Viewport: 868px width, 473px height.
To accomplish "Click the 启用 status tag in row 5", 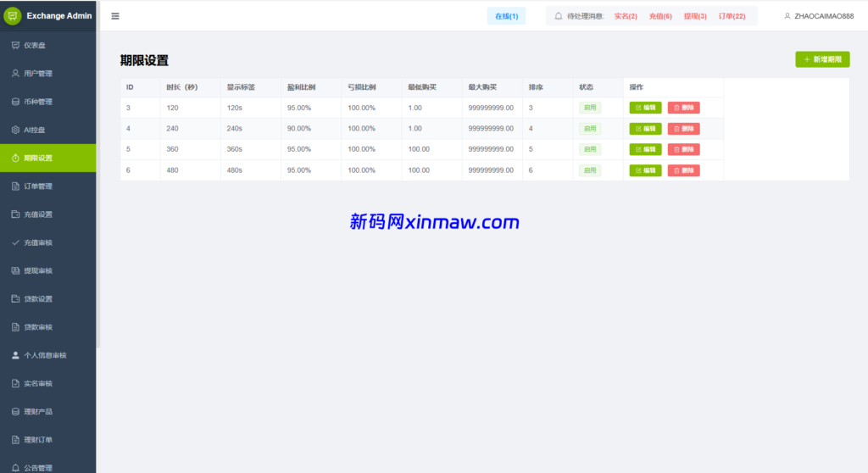I will [590, 149].
